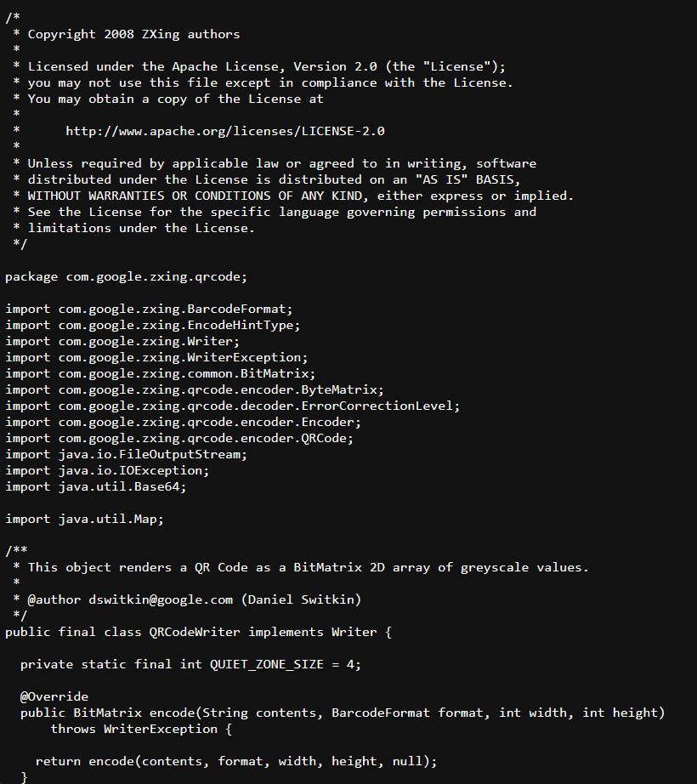
Task: Click the WriterException import line
Action: (x=156, y=357)
